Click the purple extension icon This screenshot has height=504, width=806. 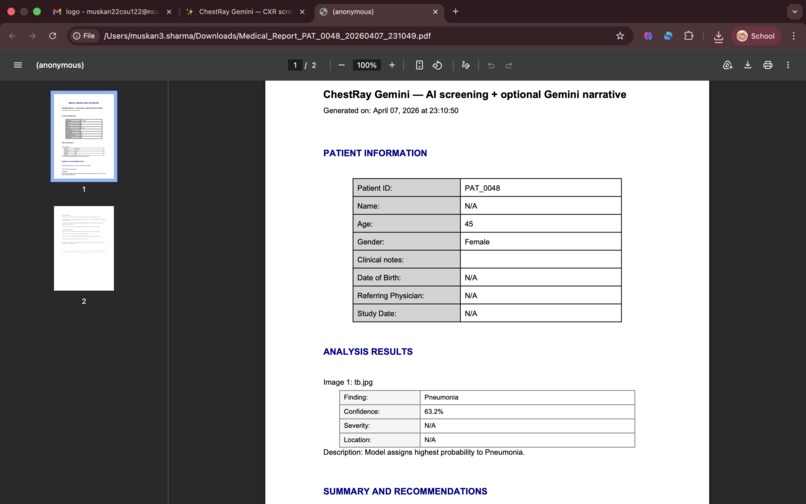point(648,35)
